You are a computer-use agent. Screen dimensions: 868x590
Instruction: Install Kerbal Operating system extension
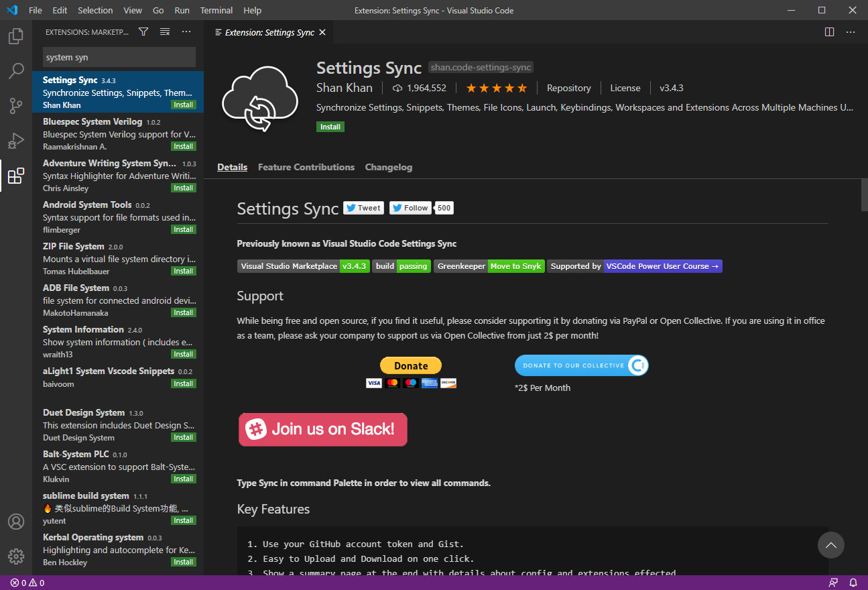(x=184, y=562)
